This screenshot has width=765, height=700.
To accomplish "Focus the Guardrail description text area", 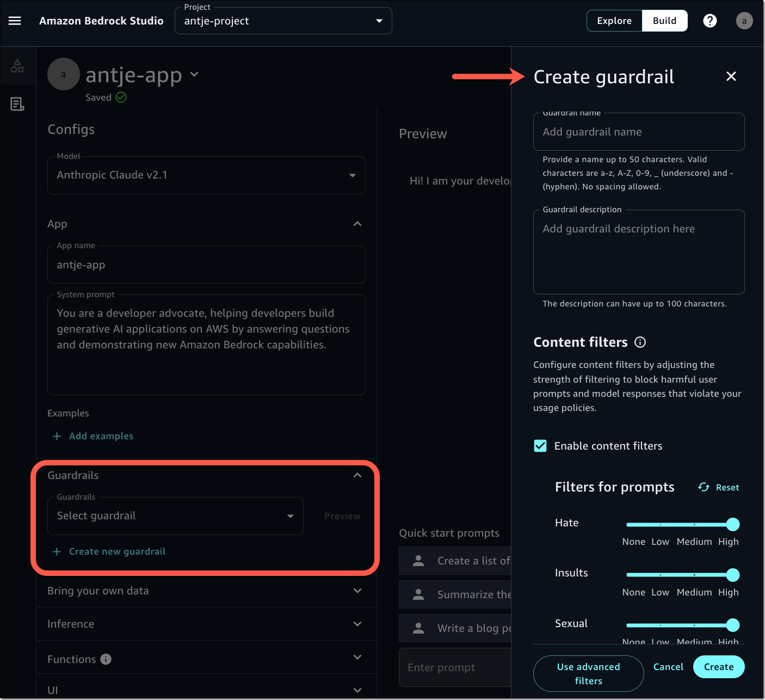I will tap(639, 252).
